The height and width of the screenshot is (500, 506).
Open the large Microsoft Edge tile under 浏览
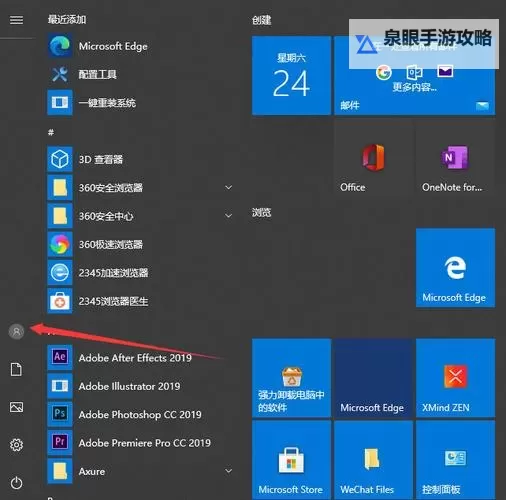point(455,268)
